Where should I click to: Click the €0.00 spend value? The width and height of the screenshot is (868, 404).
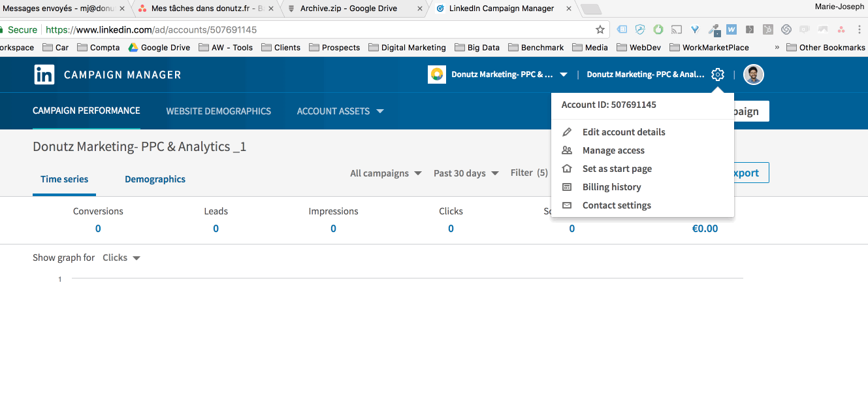705,229
